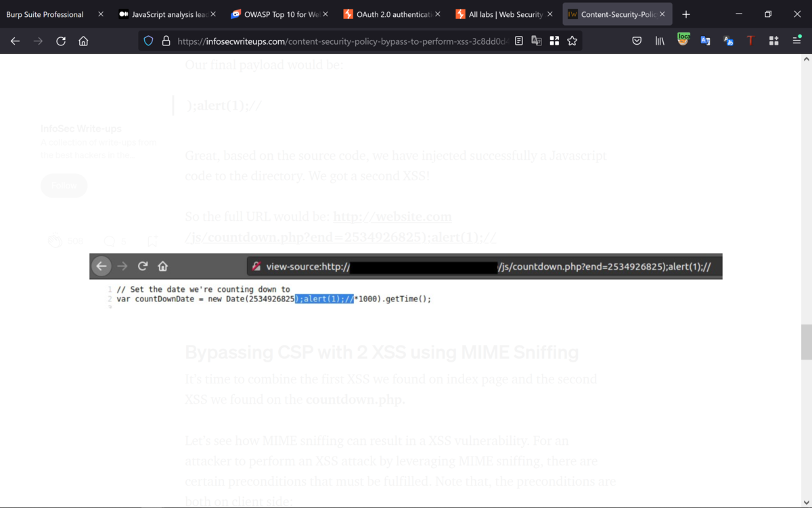Open QR code grid icon in address bar
Viewport: 812px width, 508px height.
click(x=554, y=41)
